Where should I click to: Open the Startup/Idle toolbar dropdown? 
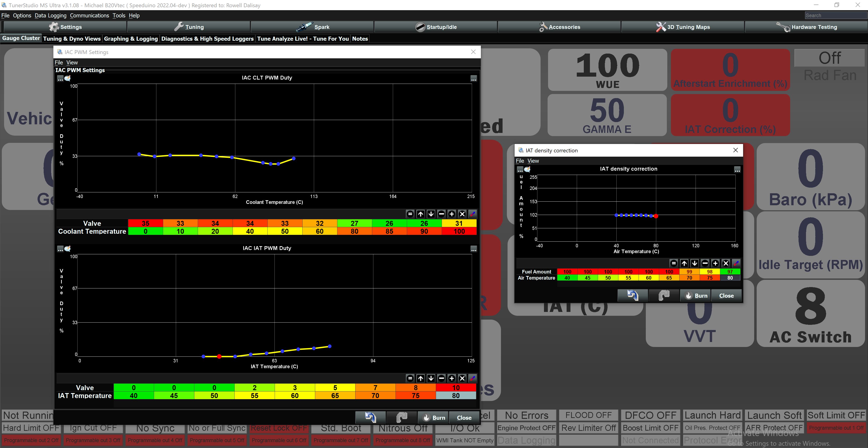(436, 27)
